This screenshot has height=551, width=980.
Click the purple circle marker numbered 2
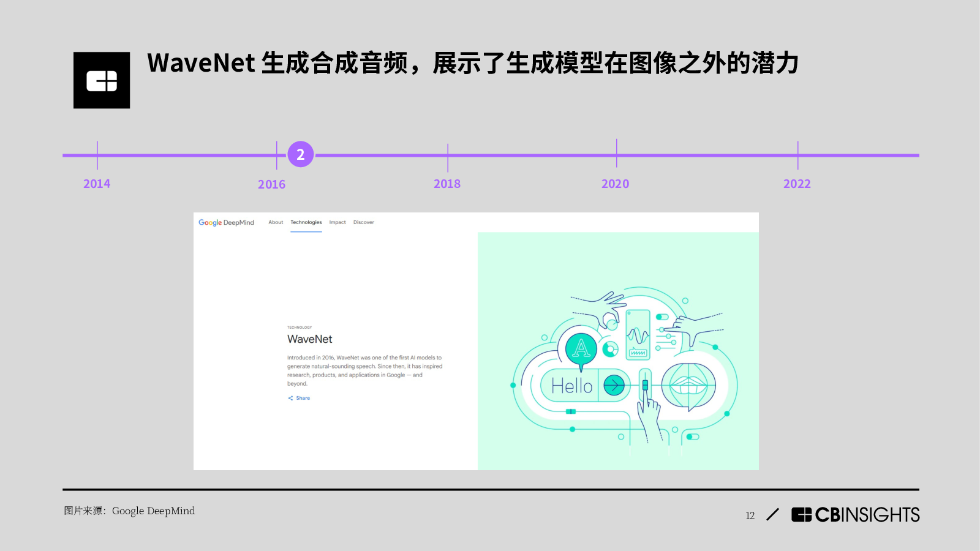click(300, 154)
